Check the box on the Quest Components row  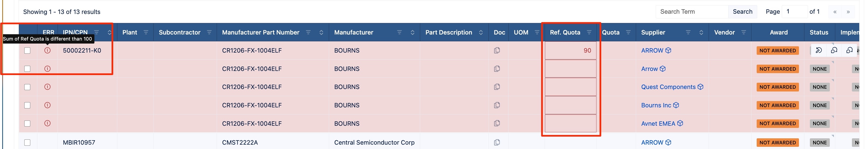tap(27, 87)
